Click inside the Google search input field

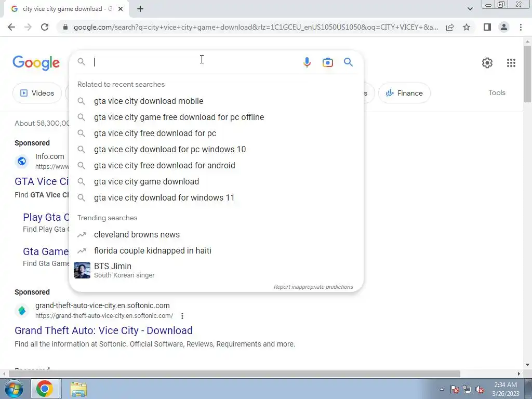195,62
